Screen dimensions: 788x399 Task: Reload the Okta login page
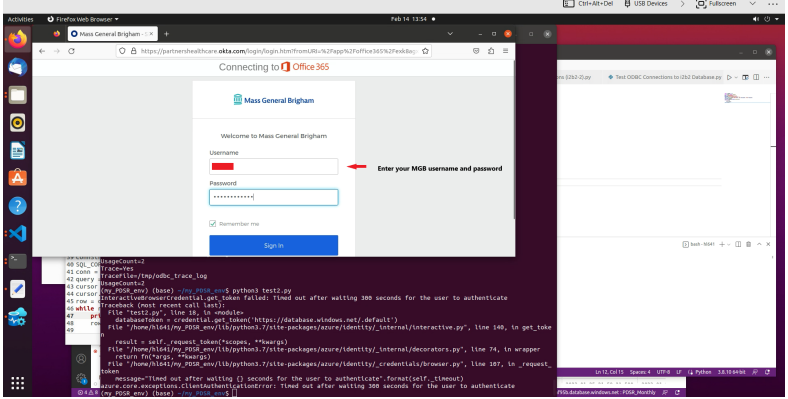71,51
